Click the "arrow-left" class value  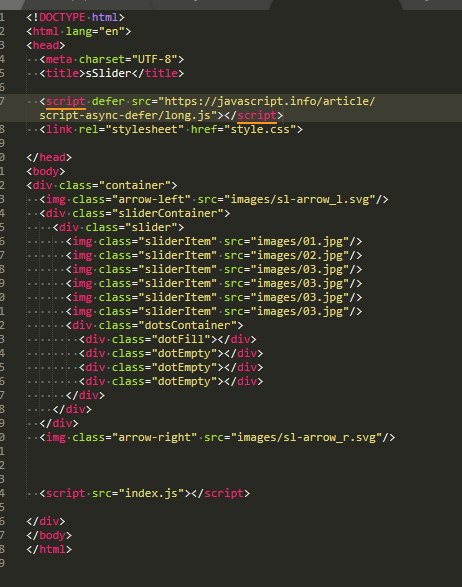(152, 199)
